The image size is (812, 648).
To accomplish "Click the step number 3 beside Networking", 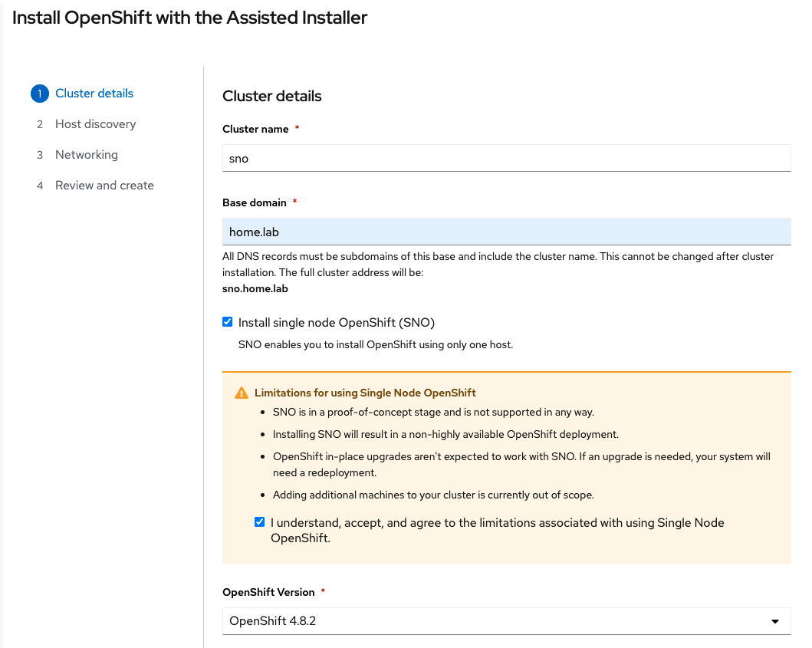I will click(40, 155).
